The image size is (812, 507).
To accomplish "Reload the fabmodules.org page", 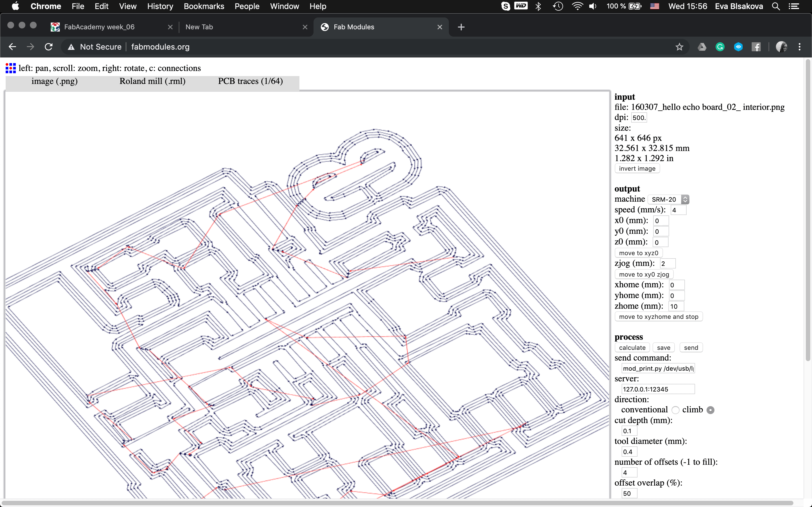I will pos(49,47).
